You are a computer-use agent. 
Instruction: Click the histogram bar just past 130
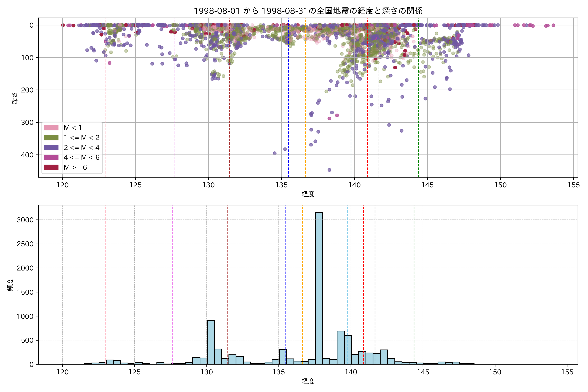click(211, 343)
